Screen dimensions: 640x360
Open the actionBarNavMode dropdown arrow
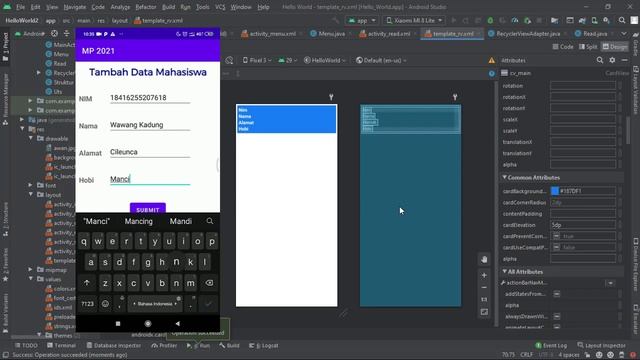tap(611, 283)
